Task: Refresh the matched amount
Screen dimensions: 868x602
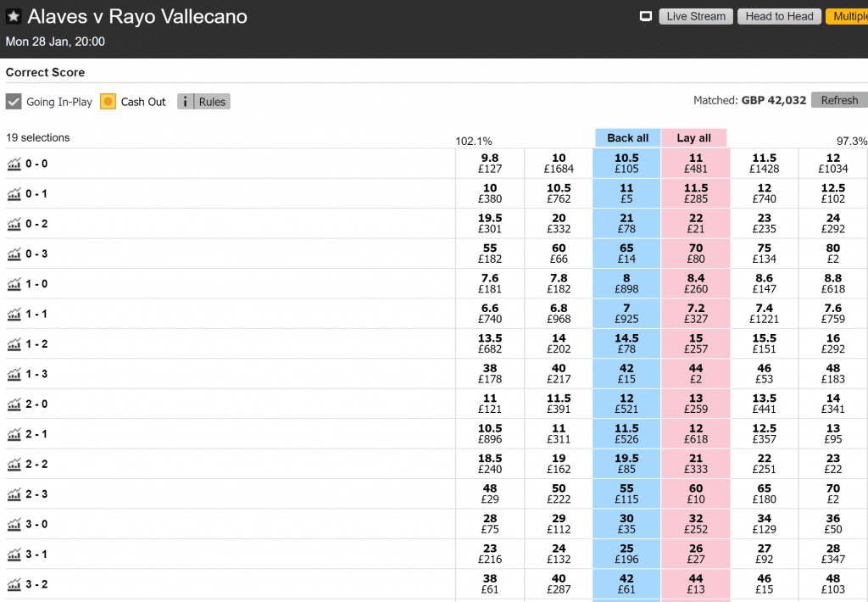Action: (839, 100)
